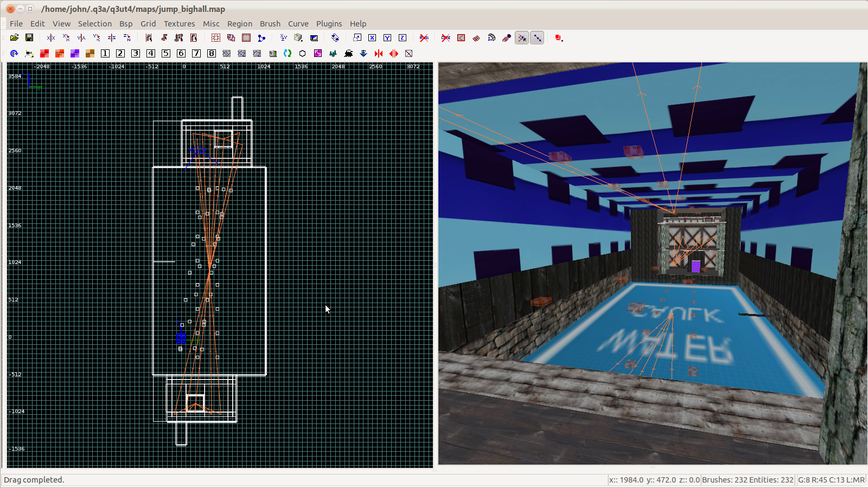Click the circular green-blue arrows icon

[288, 54]
